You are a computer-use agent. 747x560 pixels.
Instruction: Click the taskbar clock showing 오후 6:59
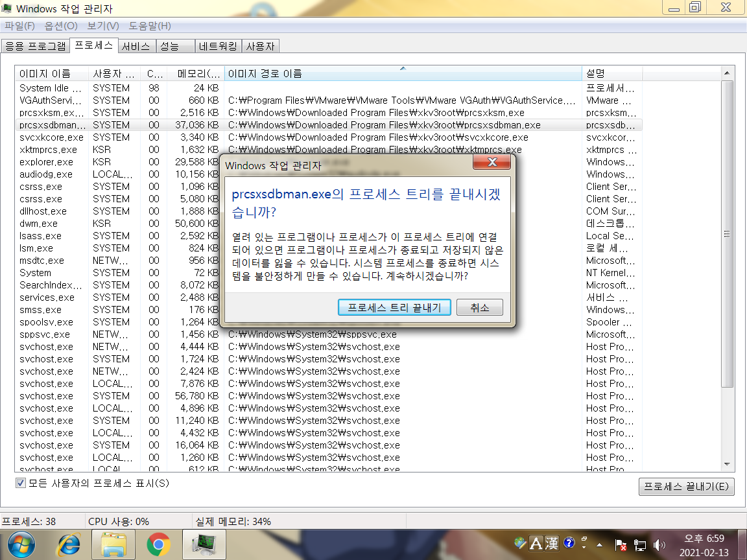[704, 545]
